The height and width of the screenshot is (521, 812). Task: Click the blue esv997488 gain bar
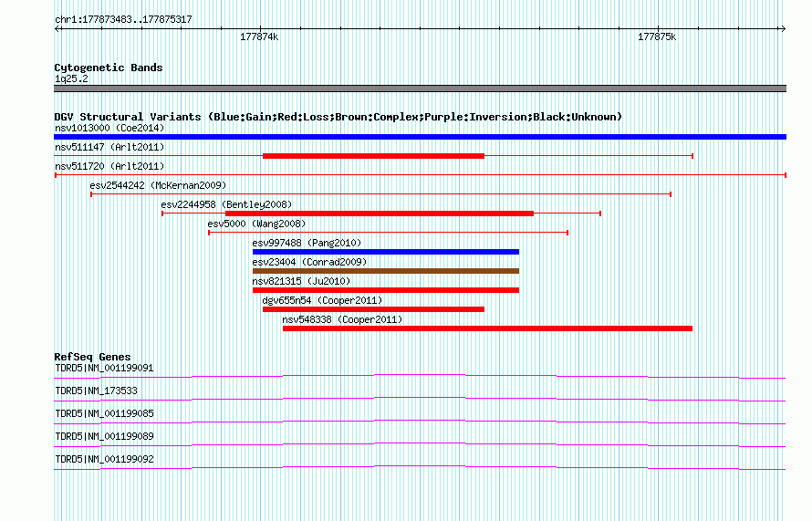386,252
